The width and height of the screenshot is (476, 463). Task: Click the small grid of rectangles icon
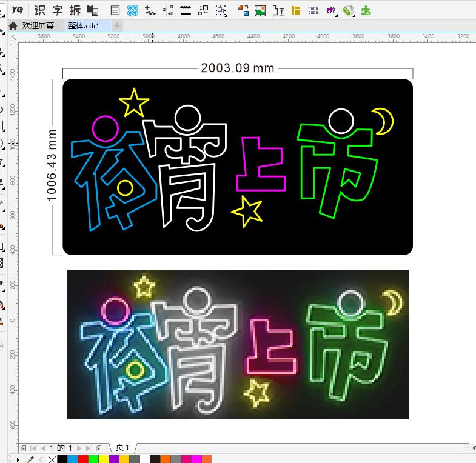click(x=313, y=11)
